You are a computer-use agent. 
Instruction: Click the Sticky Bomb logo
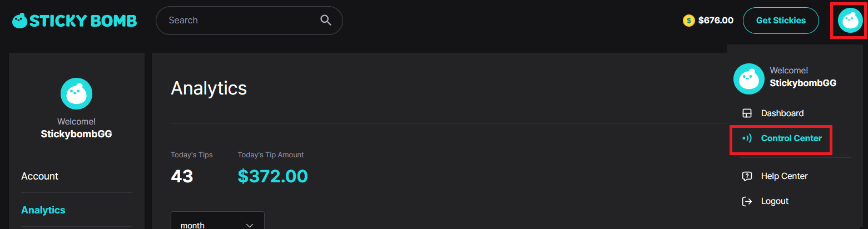click(x=75, y=21)
